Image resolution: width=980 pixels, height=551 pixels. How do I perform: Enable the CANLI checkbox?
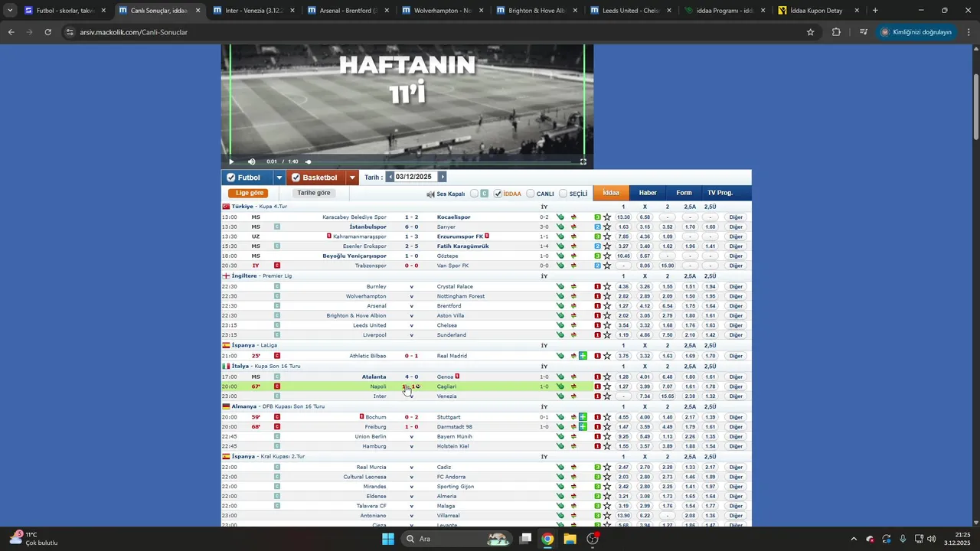click(531, 194)
